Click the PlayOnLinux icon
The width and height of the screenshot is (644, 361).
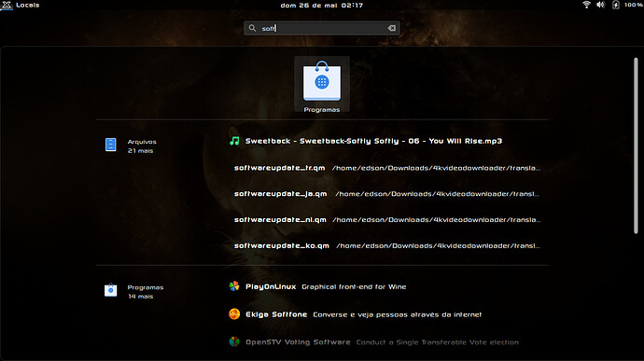point(234,286)
